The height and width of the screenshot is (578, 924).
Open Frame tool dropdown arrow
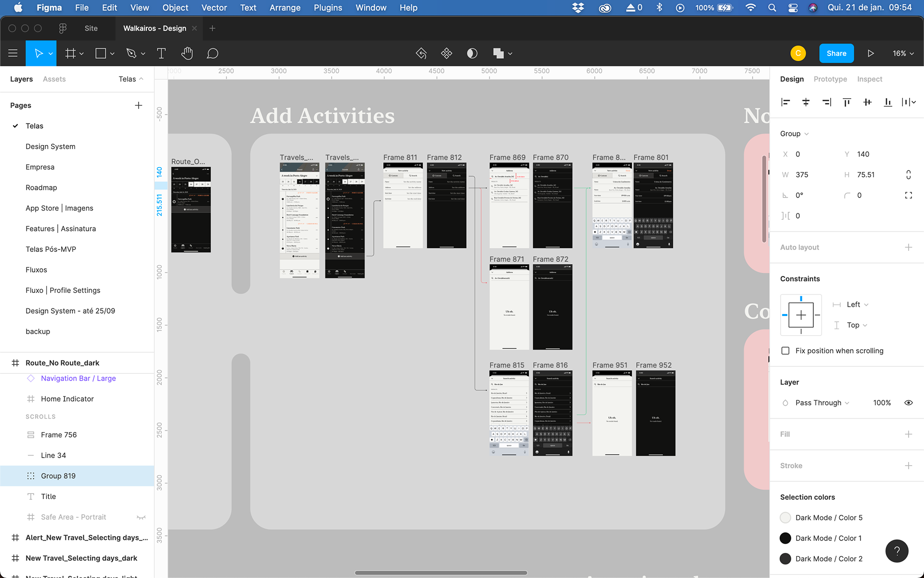pos(82,53)
